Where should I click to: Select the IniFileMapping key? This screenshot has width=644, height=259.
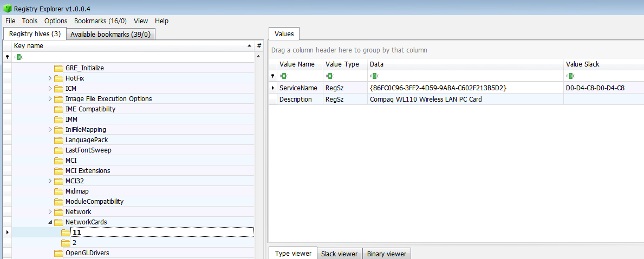point(86,130)
